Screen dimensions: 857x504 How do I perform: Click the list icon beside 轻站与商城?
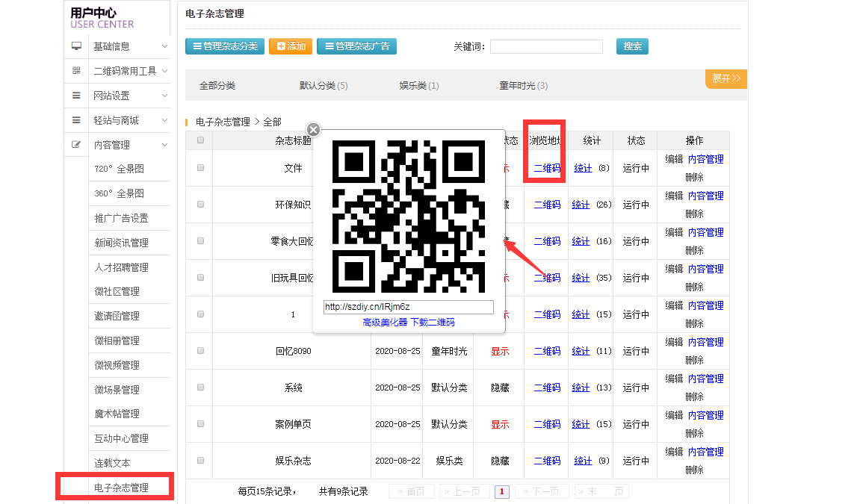[76, 120]
